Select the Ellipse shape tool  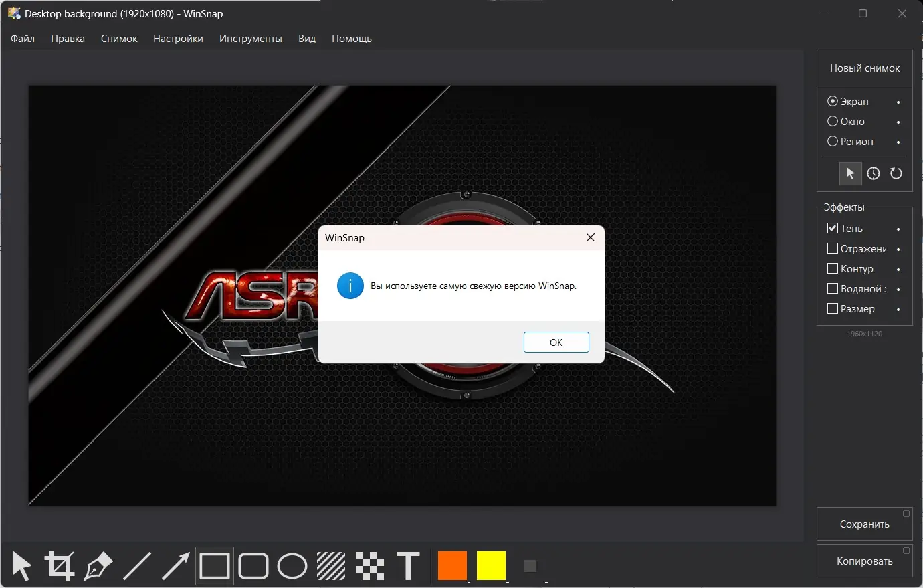(292, 566)
